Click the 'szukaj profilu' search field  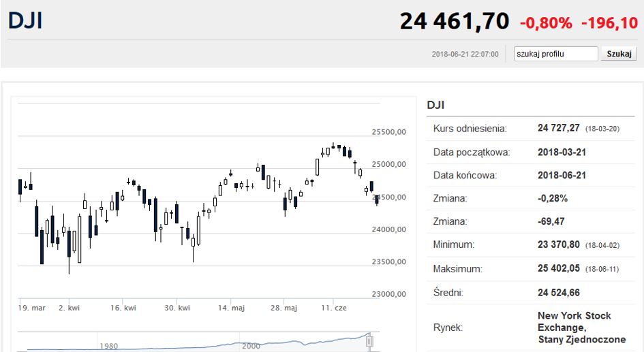point(555,54)
